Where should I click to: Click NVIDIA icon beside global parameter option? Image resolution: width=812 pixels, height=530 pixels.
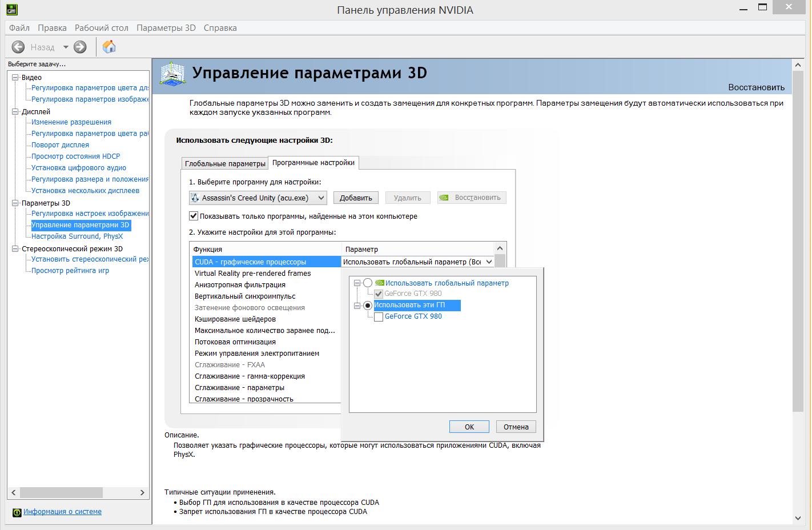click(x=379, y=283)
